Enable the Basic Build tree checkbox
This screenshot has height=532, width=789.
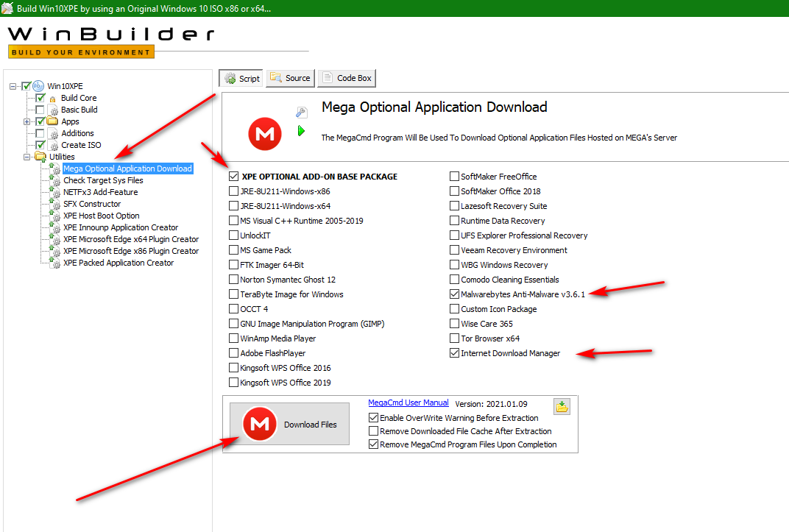(x=40, y=110)
